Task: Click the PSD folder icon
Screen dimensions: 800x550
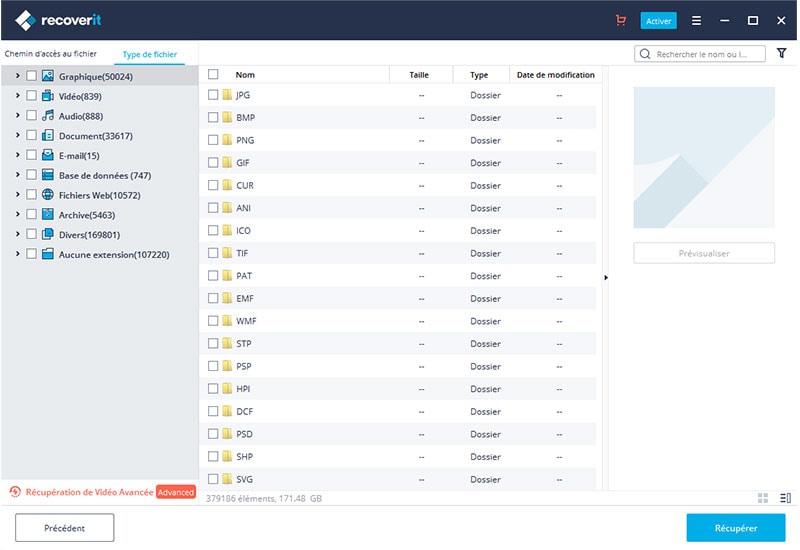Action: coord(227,434)
